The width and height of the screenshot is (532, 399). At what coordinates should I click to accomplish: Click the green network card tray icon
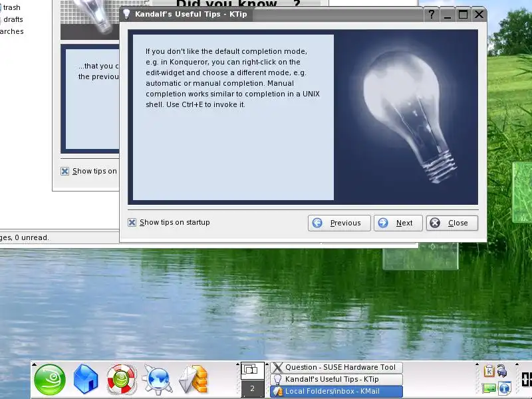[489, 388]
